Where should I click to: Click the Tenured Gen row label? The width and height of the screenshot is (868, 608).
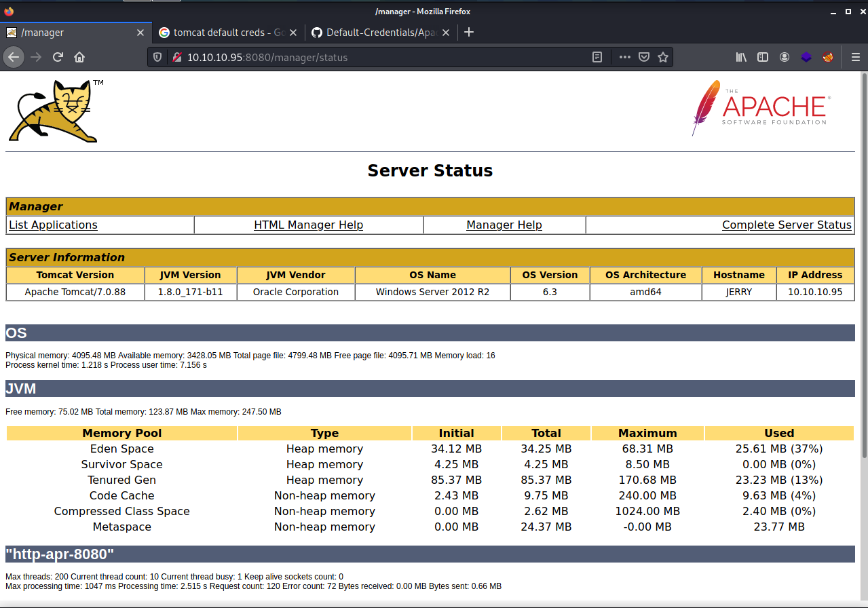pyautogui.click(x=122, y=480)
